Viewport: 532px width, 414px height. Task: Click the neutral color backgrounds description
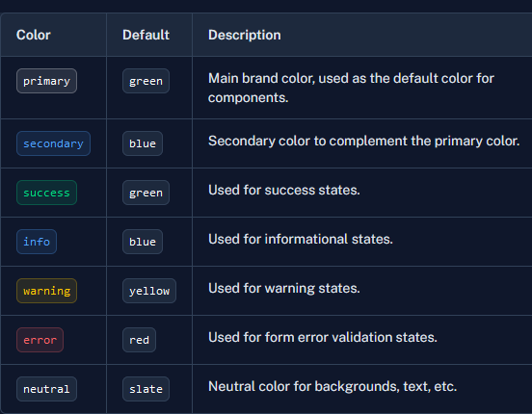pyautogui.click(x=332, y=386)
